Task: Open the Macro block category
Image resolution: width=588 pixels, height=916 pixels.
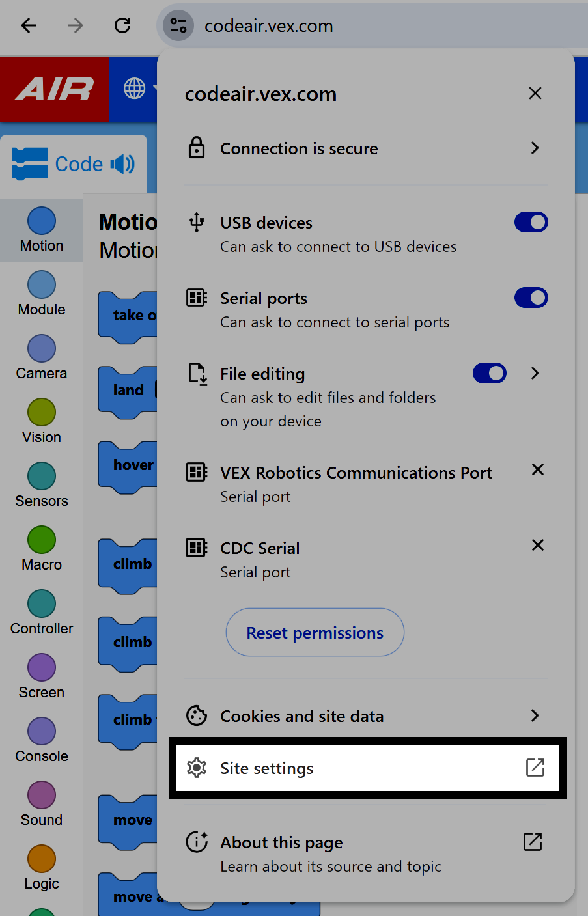Action: point(41,549)
